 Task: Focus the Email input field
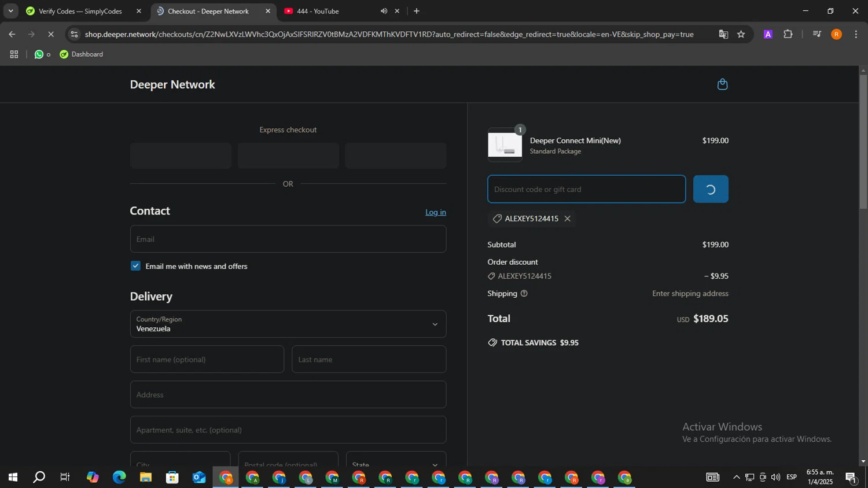point(288,239)
